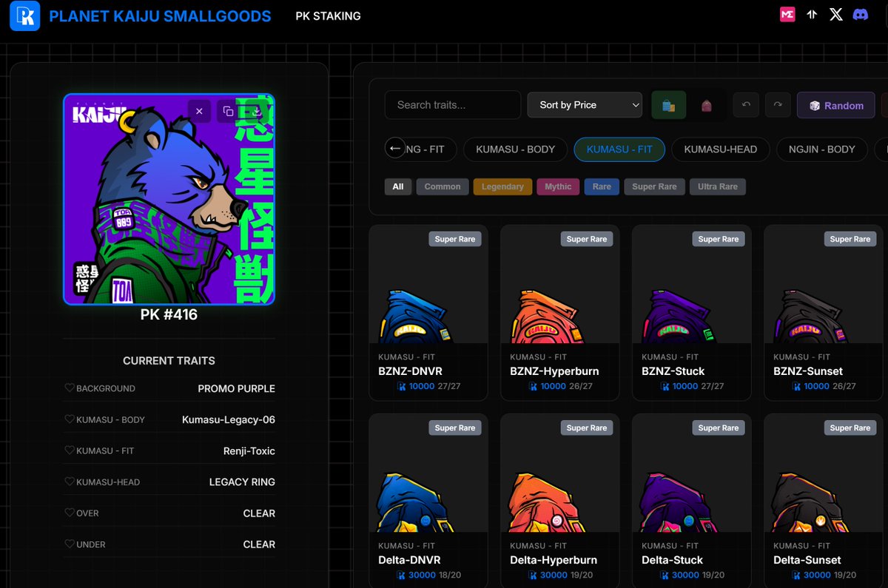
Task: Click the Planet Kaiju PK logo icon
Action: [x=24, y=16]
